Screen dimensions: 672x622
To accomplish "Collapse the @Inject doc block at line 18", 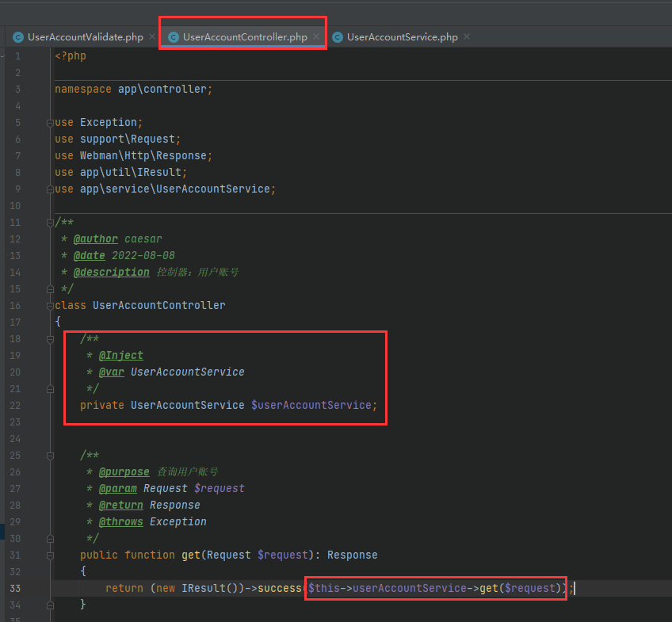I will tap(50, 339).
